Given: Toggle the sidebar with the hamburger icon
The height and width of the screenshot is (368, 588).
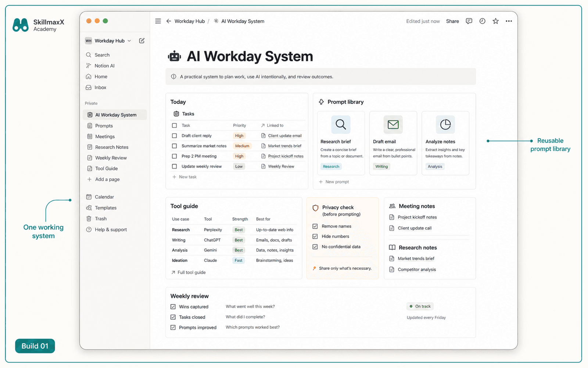Looking at the screenshot, I should pyautogui.click(x=158, y=21).
